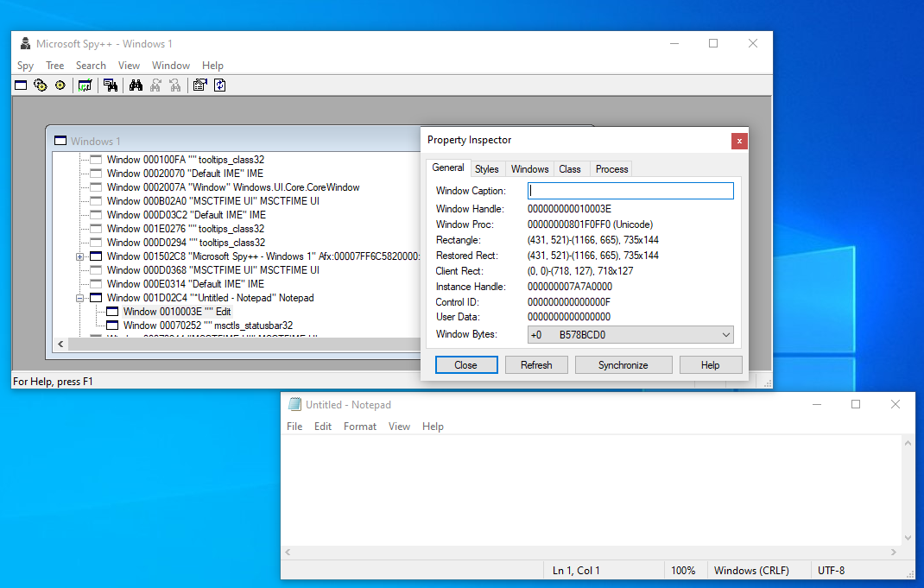Image resolution: width=924 pixels, height=588 pixels.
Task: Open a new Windows view from the Spy++ toolbar
Action: point(21,85)
